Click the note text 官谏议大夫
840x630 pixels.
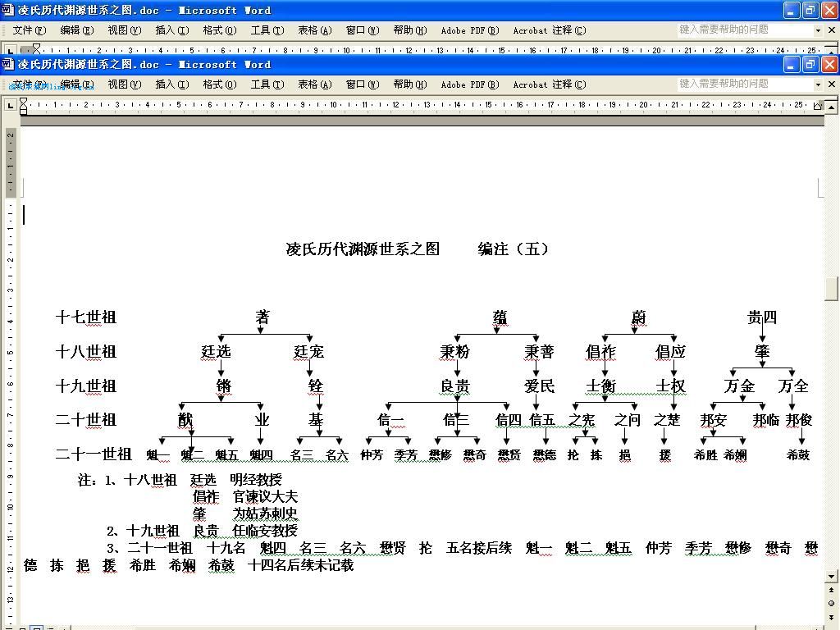point(265,497)
